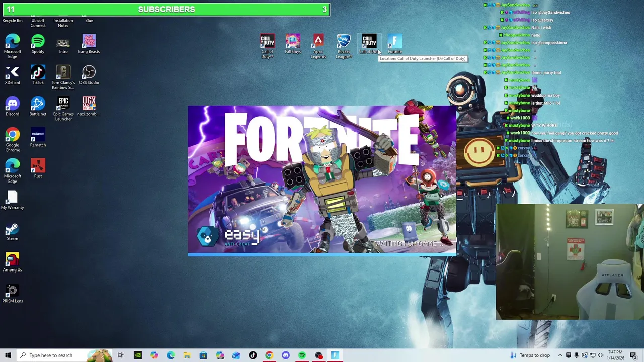Open the notification center with 2 alerts
The image size is (644, 362).
633,355
